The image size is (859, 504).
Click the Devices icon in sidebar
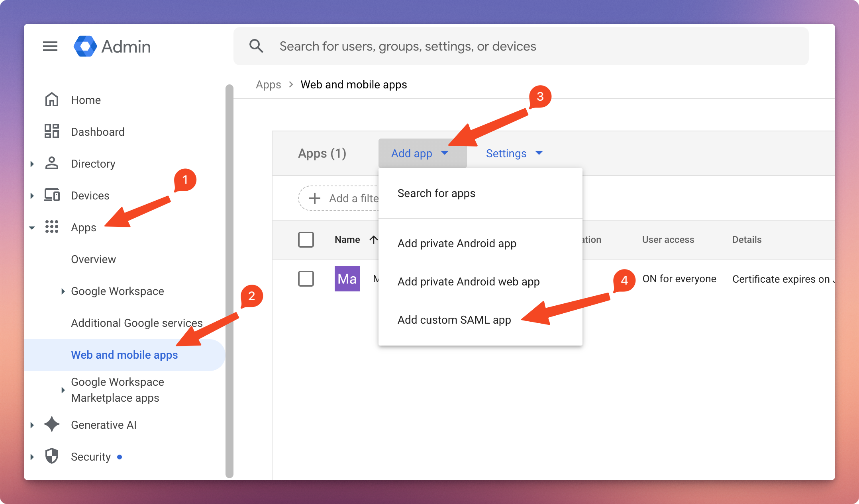point(52,195)
